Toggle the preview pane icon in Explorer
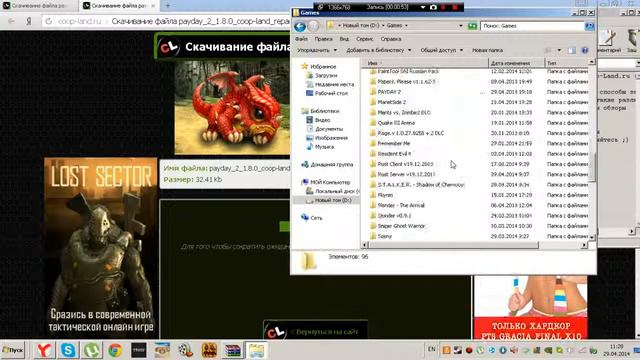Screen dimensions: 640x360 pyautogui.click(x=572, y=50)
